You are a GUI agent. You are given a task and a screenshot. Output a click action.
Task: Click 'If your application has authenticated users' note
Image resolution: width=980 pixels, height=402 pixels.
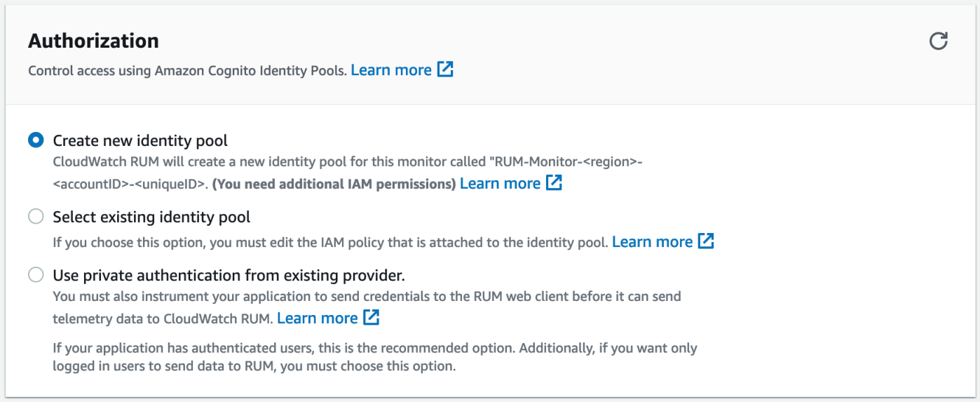pos(375,356)
